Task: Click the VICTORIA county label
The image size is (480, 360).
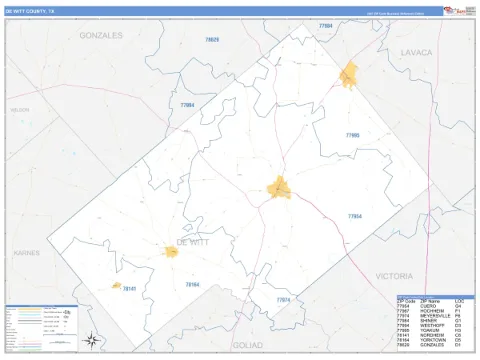Action: point(394,276)
